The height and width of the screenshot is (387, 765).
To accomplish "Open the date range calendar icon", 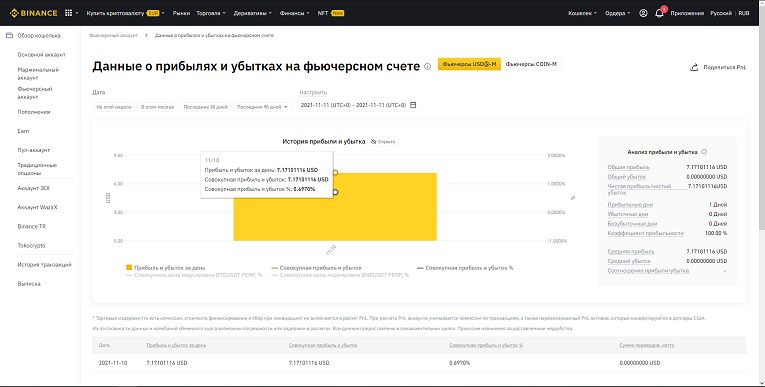I will [413, 105].
